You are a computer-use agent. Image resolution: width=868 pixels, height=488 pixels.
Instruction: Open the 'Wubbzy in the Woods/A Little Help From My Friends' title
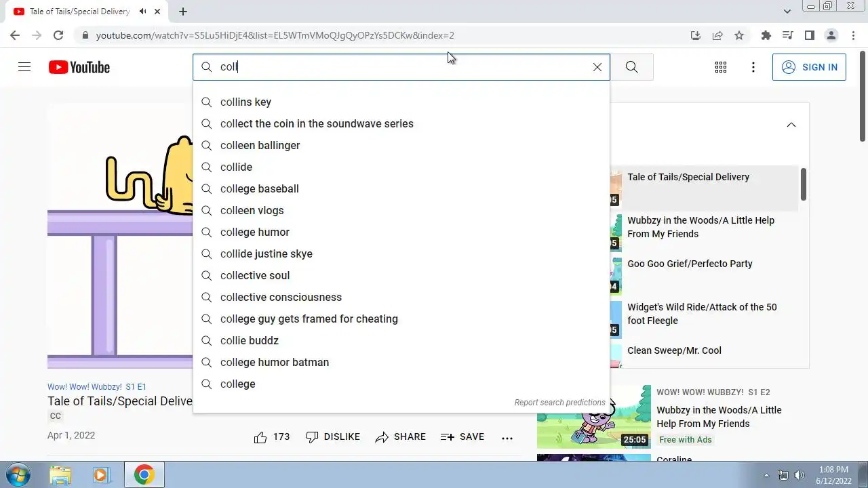pos(719,417)
